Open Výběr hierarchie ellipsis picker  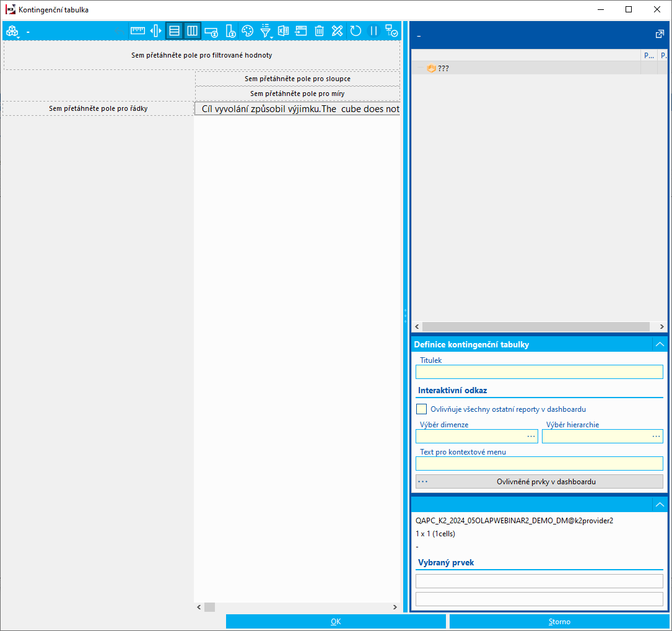656,437
